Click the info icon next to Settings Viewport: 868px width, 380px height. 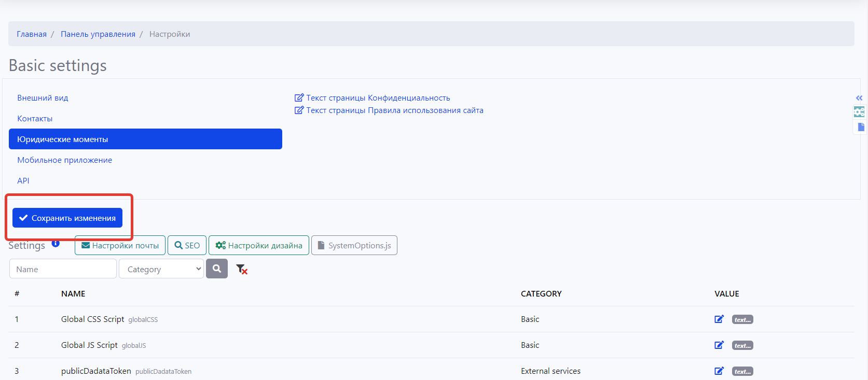[x=56, y=243]
